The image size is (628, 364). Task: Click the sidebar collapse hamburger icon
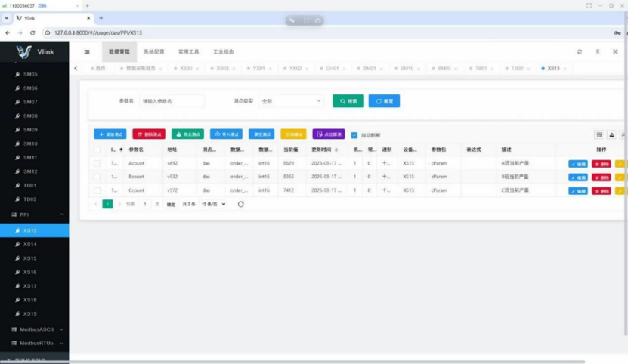pos(87,51)
